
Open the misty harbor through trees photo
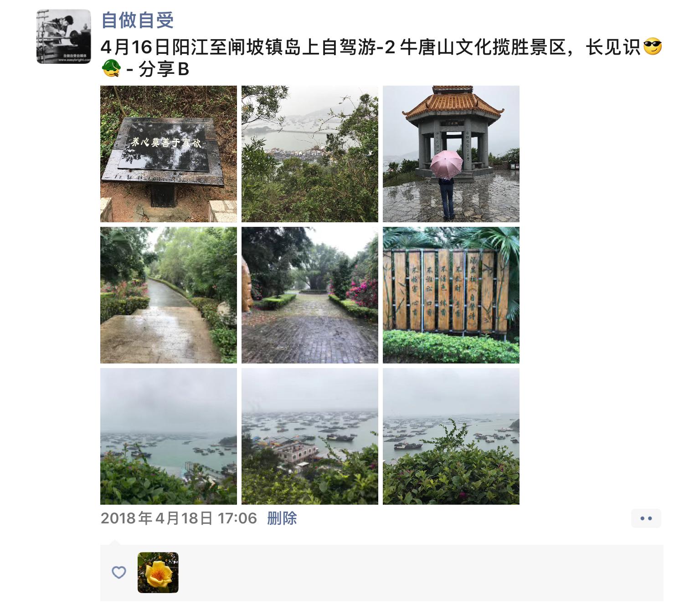310,154
